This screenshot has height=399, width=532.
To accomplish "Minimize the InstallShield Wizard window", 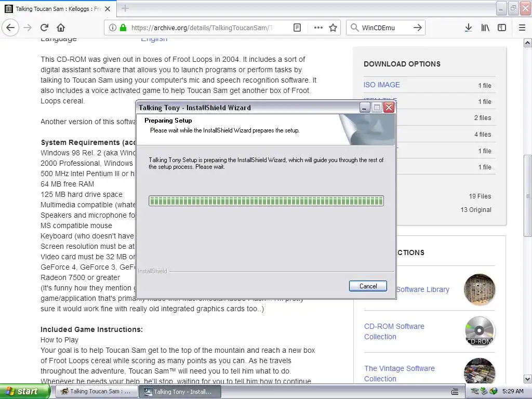I will pos(365,108).
